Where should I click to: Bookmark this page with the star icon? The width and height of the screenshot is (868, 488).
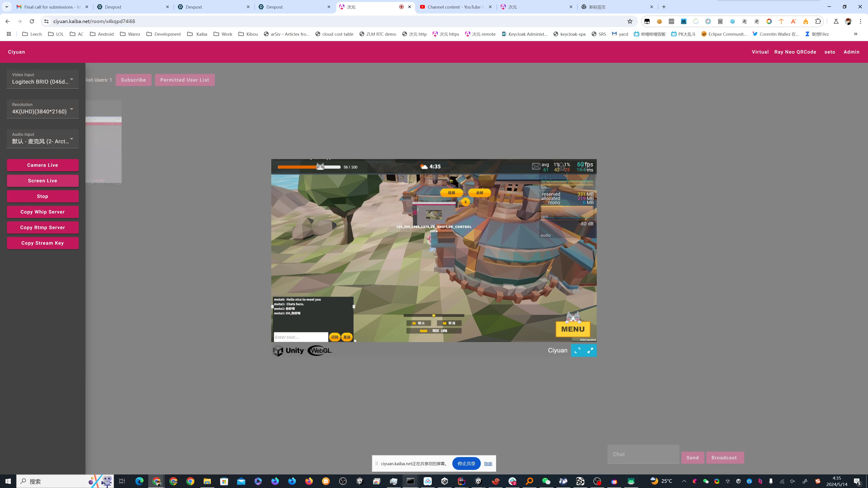coord(630,21)
